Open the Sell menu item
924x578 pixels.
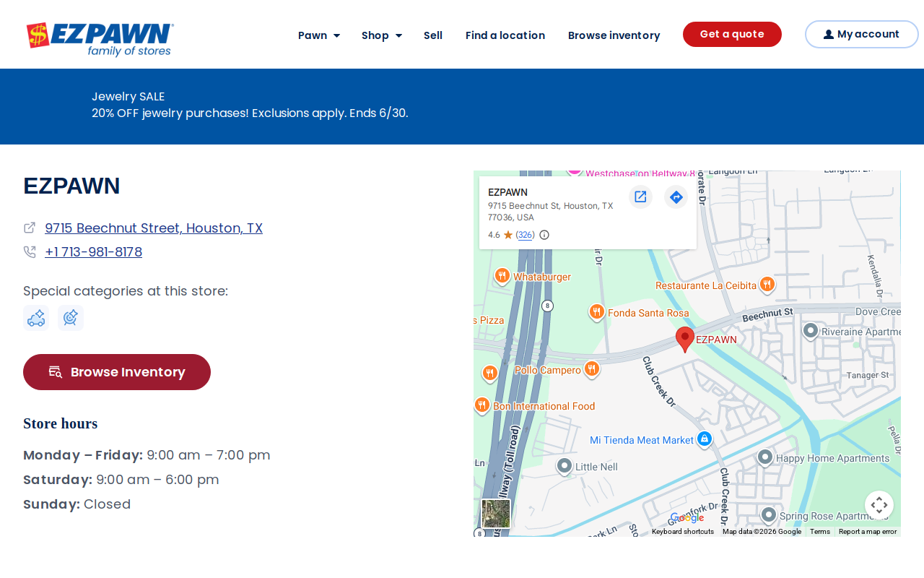[433, 35]
